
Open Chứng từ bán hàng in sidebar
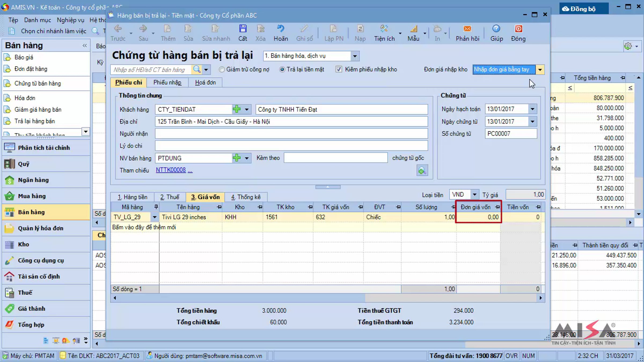tap(38, 83)
